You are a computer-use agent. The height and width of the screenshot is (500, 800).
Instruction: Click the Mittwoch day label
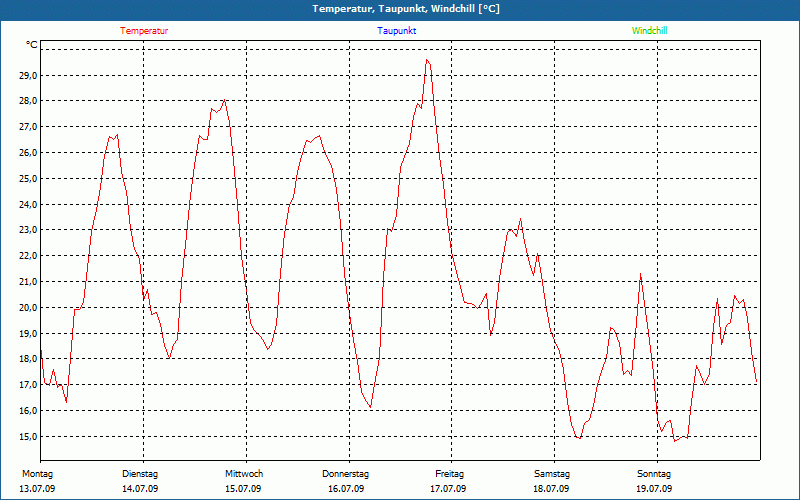click(x=244, y=474)
